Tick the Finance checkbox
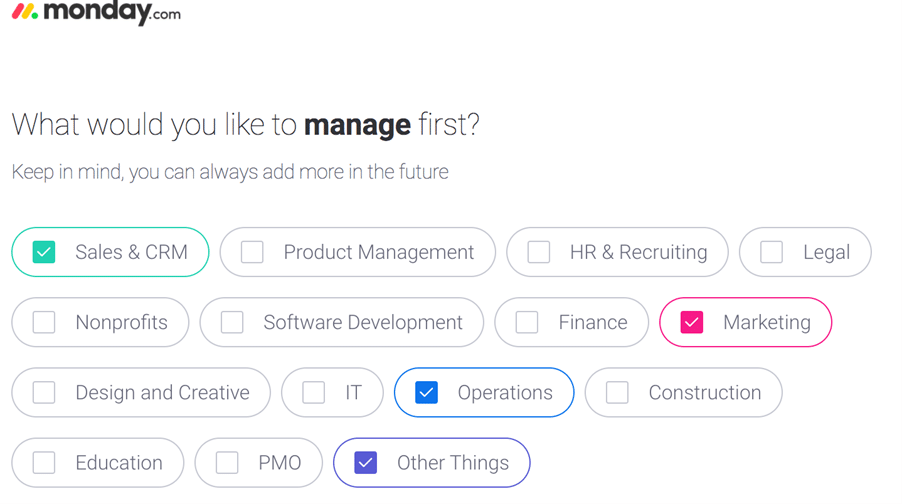Screen dimensions: 902x504 527,322
